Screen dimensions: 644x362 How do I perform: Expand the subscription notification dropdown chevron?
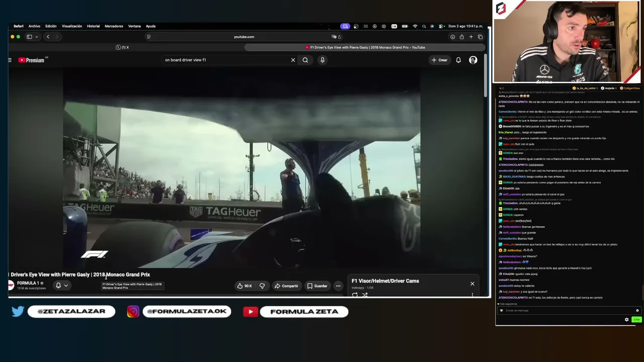pyautogui.click(x=66, y=286)
